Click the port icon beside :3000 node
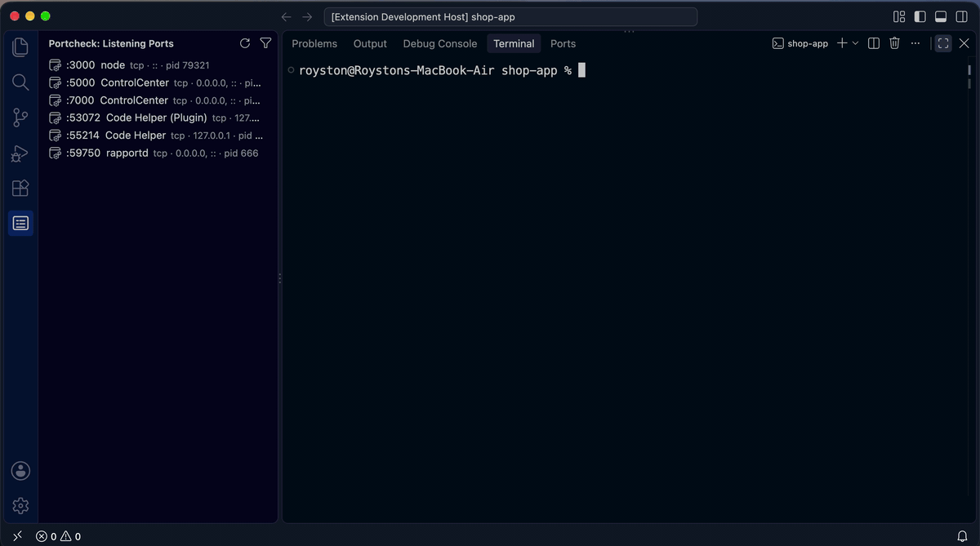The image size is (980, 546). 56,65
